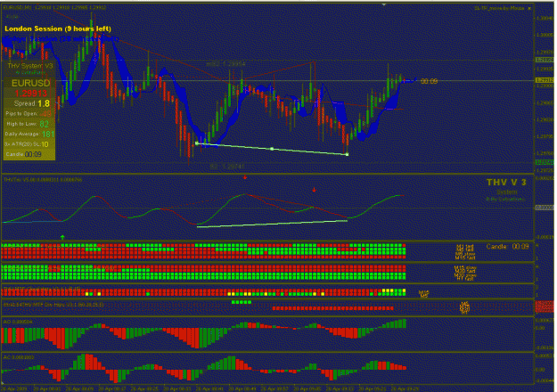Click the yellow current price tag on price axis
This screenshot has height=392, width=557.
pyautogui.click(x=545, y=80)
